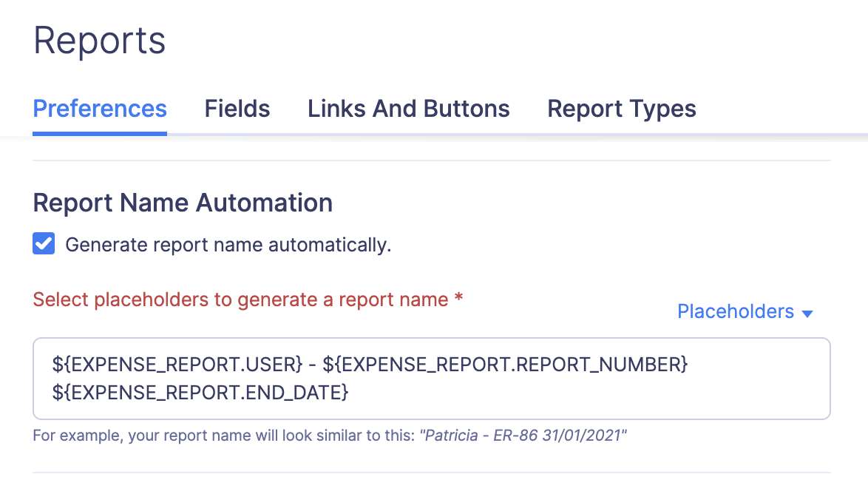Go to Links And Buttons tab
Viewport: 868px width, 494px height.
tap(408, 109)
